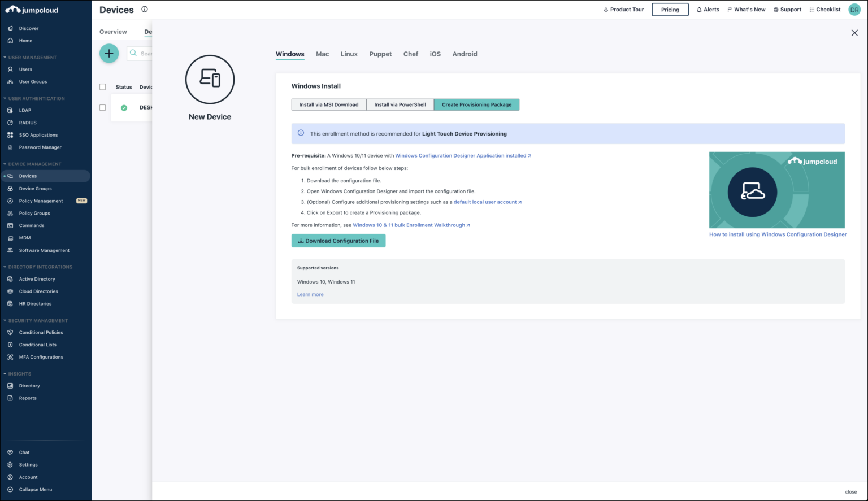
Task: Check the checkbox next to the DESK device row
Action: tap(102, 107)
